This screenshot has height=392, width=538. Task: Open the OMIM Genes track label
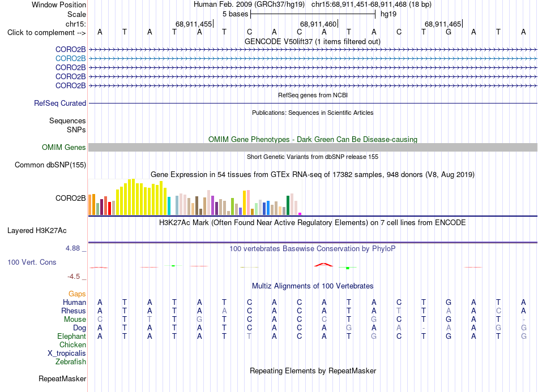(x=63, y=147)
